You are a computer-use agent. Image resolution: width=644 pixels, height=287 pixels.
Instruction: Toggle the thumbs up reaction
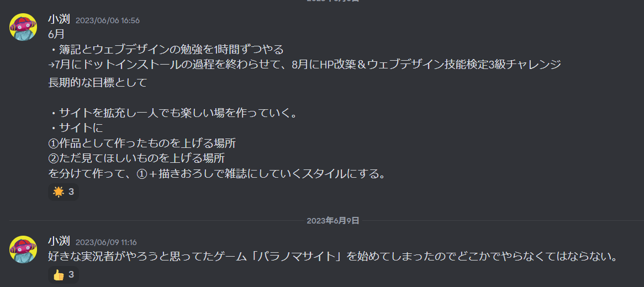tap(64, 275)
